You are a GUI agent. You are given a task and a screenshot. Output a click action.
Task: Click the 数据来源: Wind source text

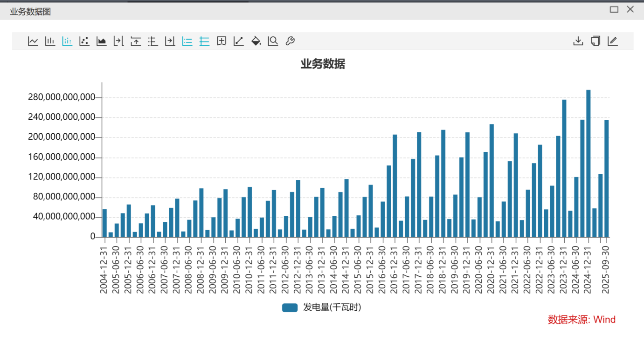[582, 320]
